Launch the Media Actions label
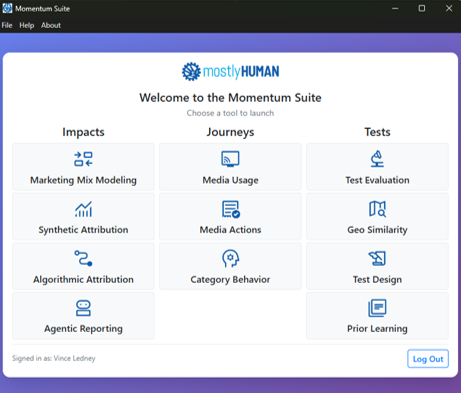 [x=230, y=230]
